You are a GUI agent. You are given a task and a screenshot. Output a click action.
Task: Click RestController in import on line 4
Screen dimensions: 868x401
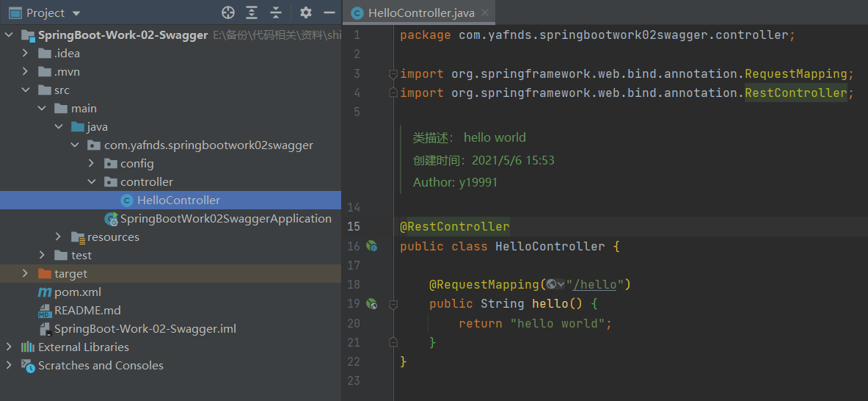(795, 93)
